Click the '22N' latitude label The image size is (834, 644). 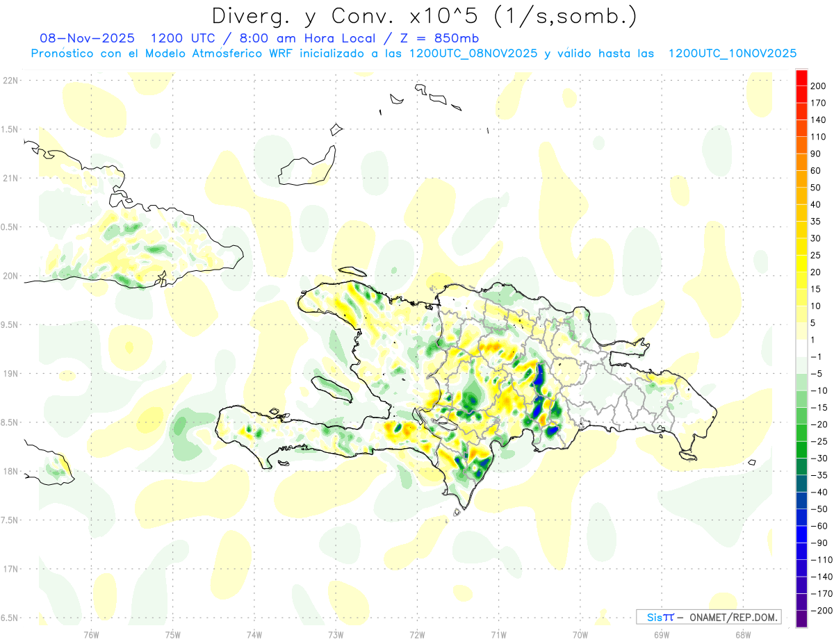pos(10,81)
